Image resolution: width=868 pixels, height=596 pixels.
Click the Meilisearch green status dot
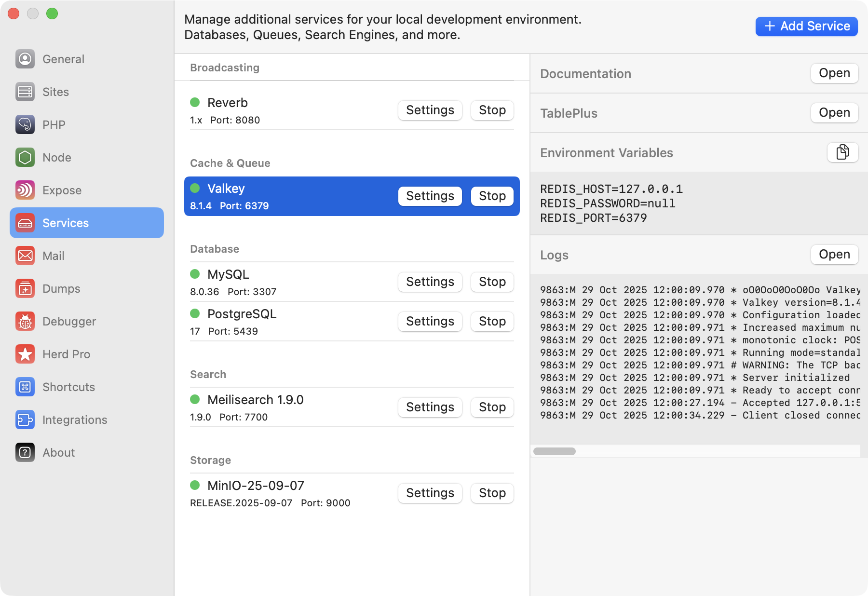(x=195, y=399)
